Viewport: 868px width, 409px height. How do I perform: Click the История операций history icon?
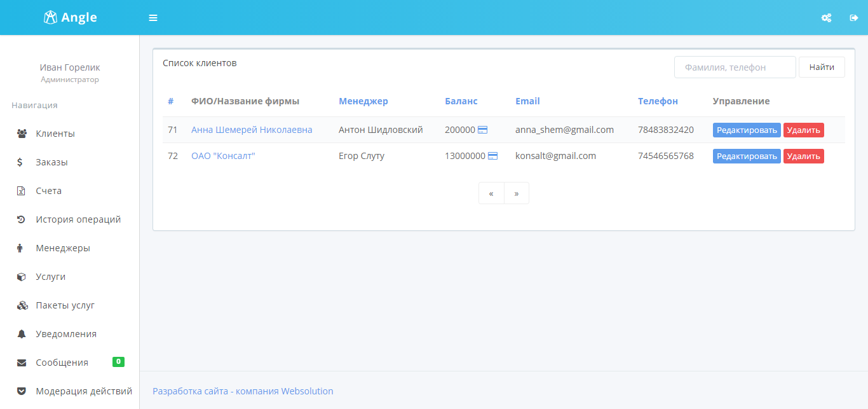pos(20,219)
